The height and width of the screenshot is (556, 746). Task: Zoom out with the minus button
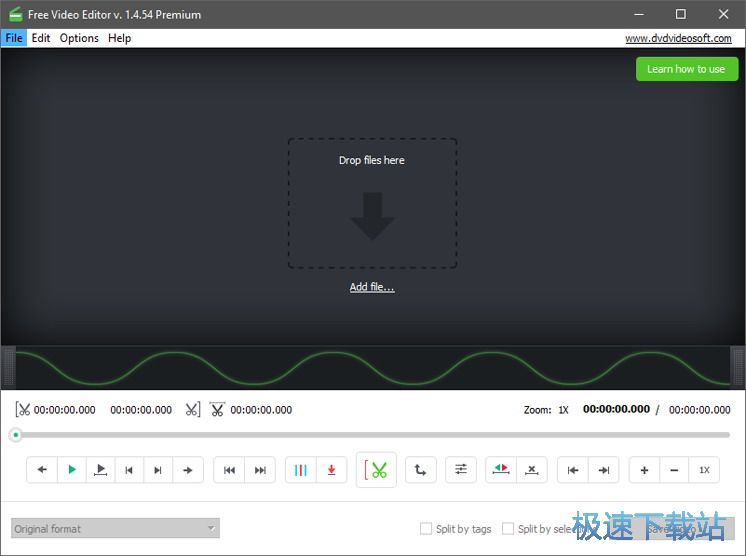tap(674, 470)
